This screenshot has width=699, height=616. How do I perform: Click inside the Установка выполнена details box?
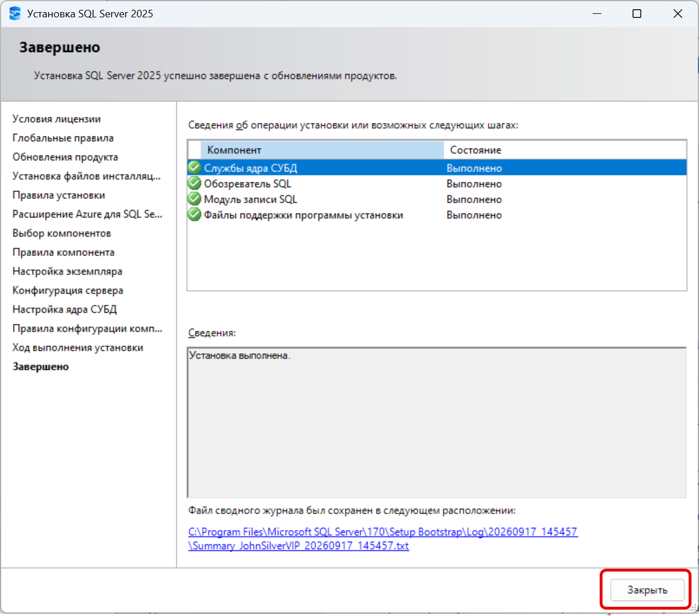(x=437, y=423)
